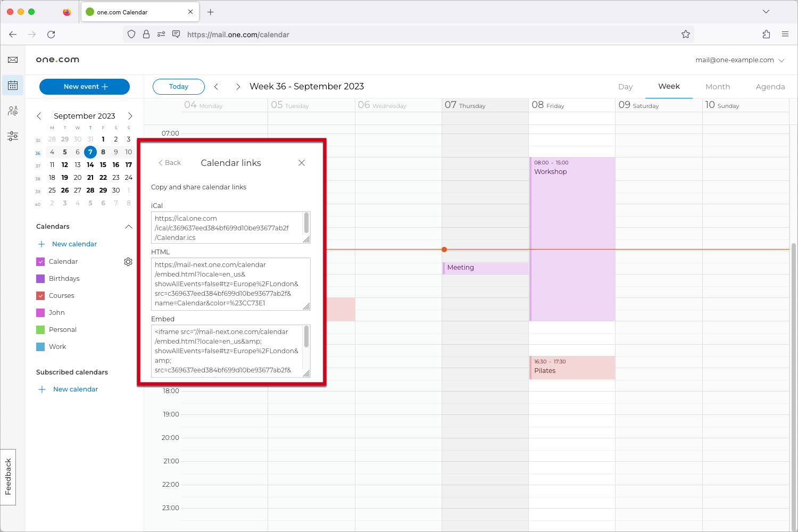Click the New event button
This screenshot has width=798, height=532.
click(x=85, y=87)
